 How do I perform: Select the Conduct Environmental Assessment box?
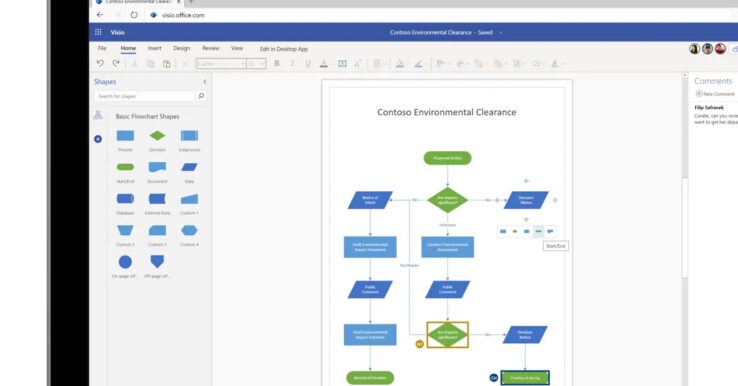point(448,247)
